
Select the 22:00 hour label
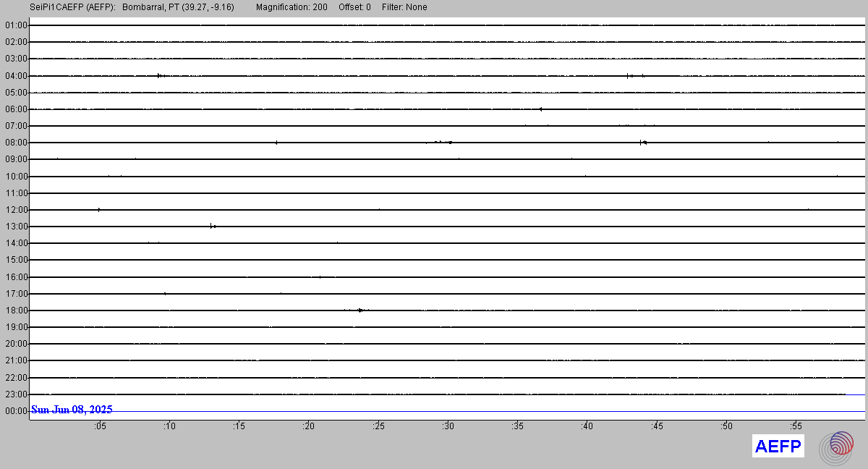pyautogui.click(x=16, y=378)
